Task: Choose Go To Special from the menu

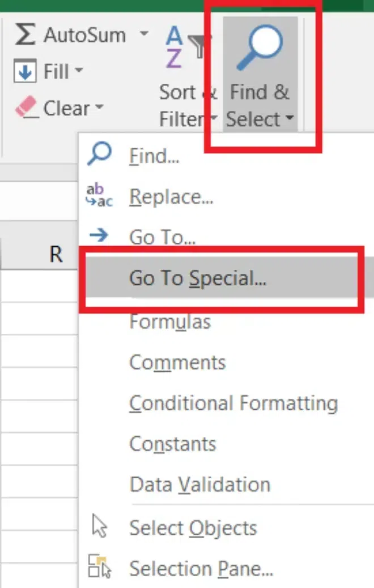Action: (198, 278)
